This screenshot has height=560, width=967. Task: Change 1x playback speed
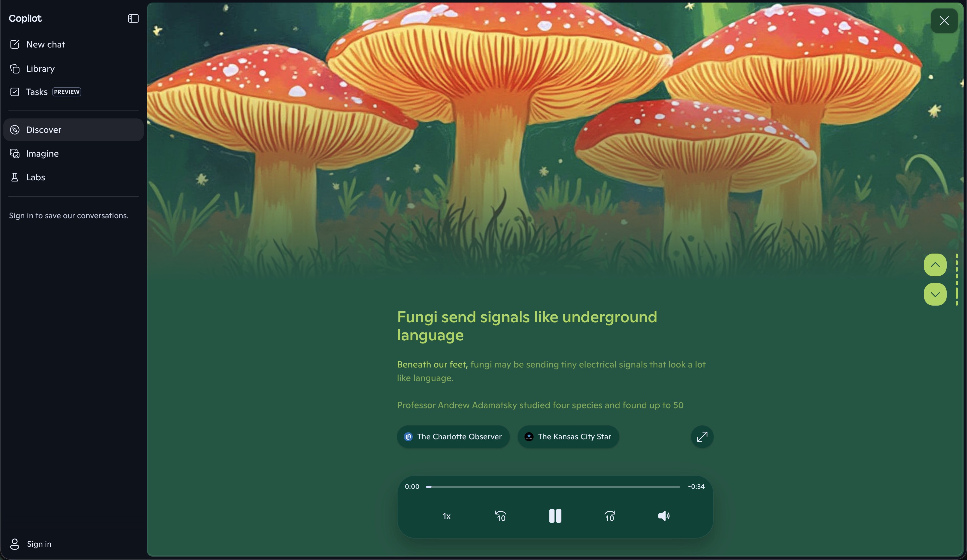pos(446,516)
